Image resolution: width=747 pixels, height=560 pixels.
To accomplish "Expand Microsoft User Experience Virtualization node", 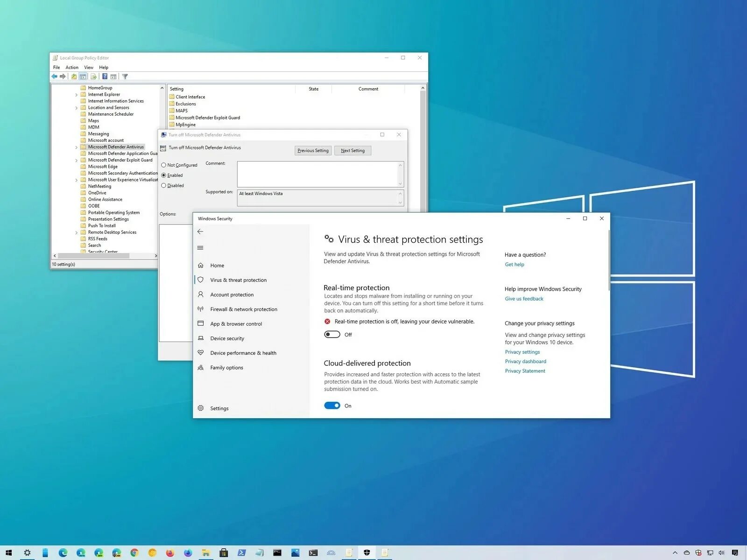I will (x=77, y=180).
